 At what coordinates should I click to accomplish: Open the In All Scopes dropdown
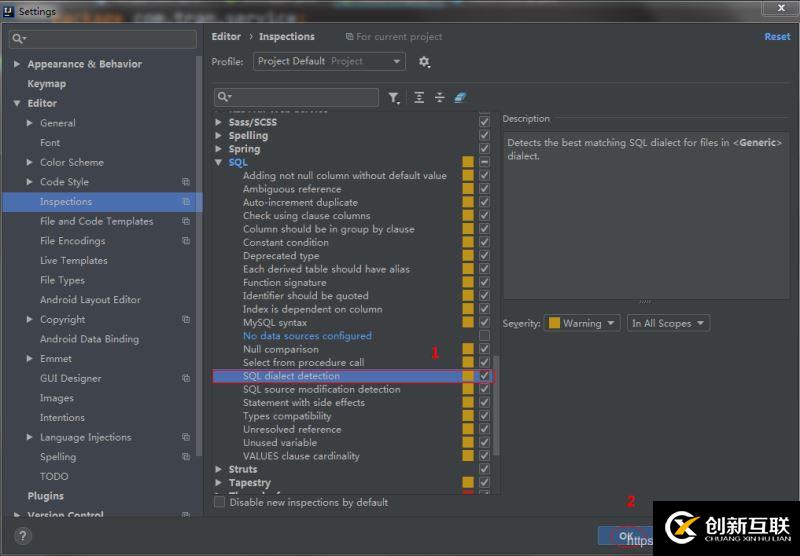(668, 323)
